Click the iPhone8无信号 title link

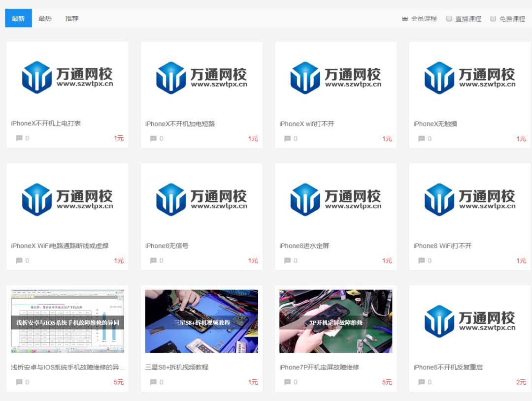[x=166, y=246]
